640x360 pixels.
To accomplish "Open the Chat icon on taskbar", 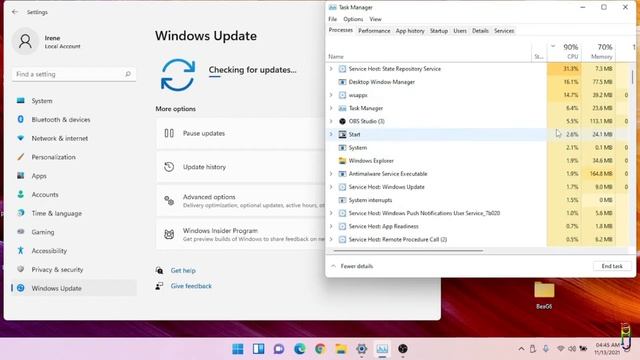I will pos(279,349).
